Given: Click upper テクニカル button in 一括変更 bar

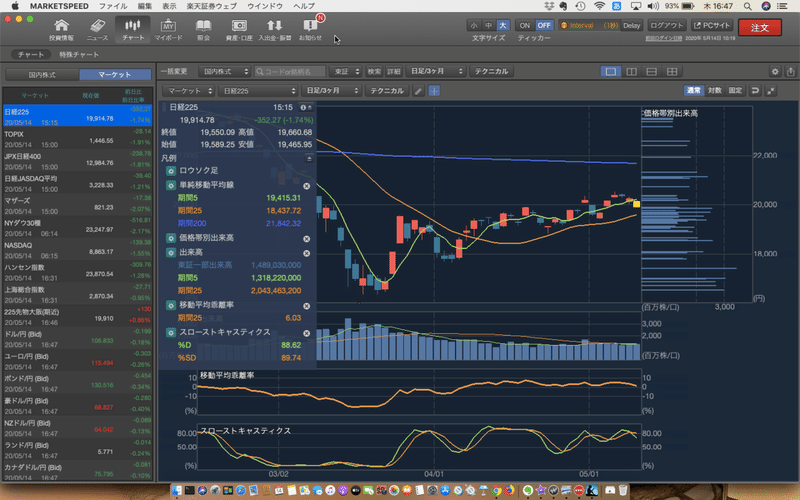Looking at the screenshot, I should 491,72.
